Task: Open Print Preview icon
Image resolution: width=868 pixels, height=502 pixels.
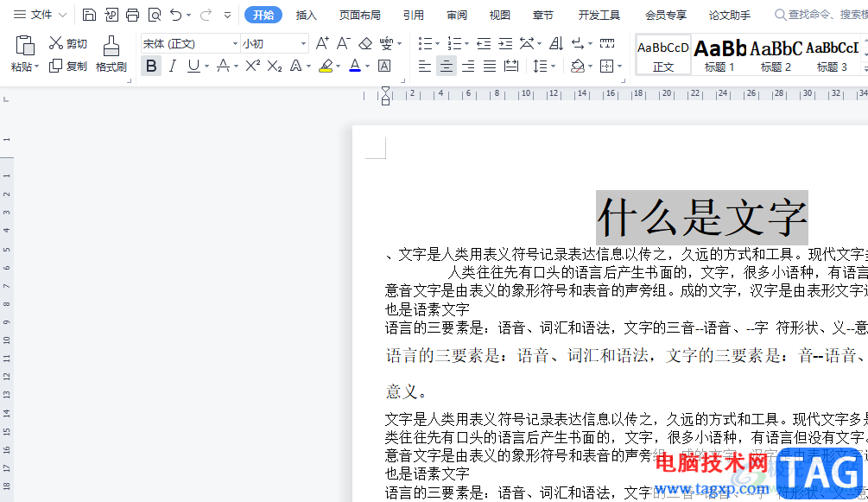Action: [155, 15]
